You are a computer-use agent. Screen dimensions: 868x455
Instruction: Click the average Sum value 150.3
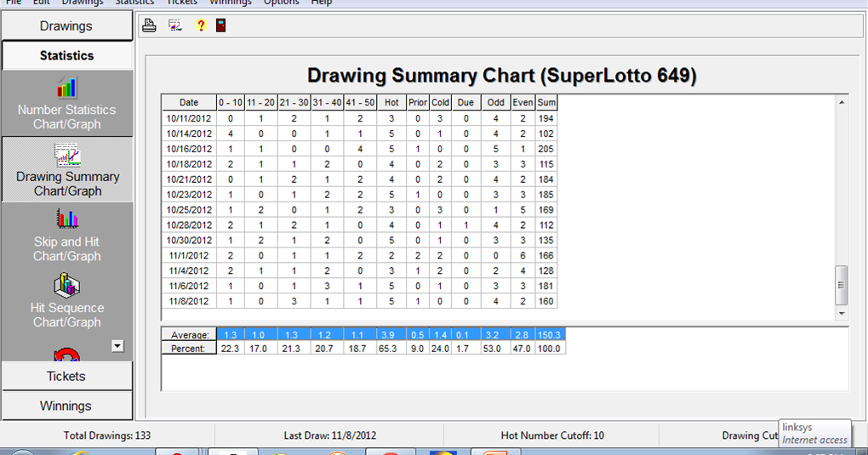pos(550,335)
